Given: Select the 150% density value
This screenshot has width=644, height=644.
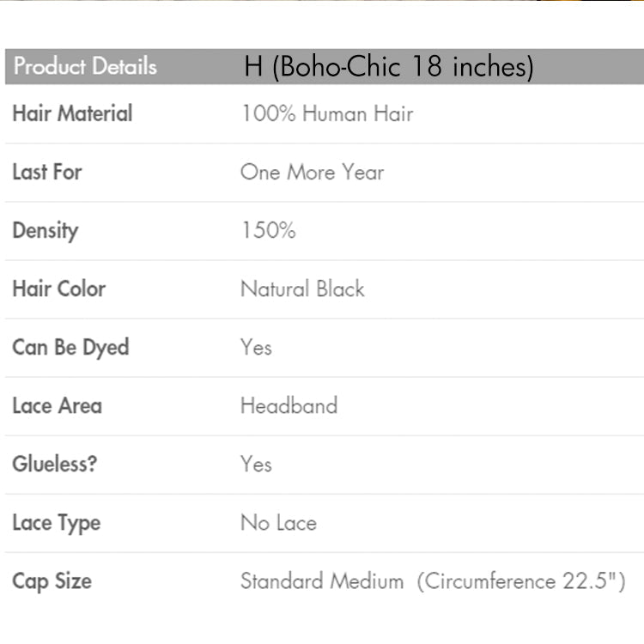Looking at the screenshot, I should (x=268, y=230).
